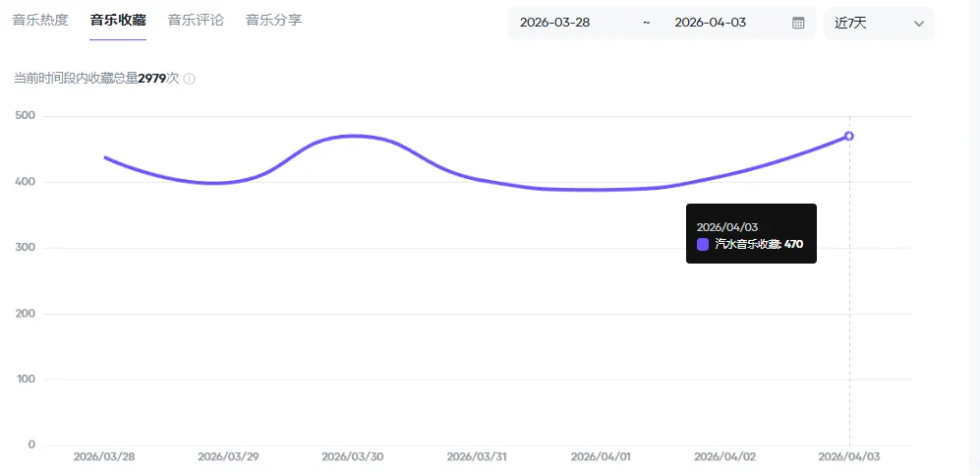Click the 200 y-axis value

pyautogui.click(x=25, y=314)
